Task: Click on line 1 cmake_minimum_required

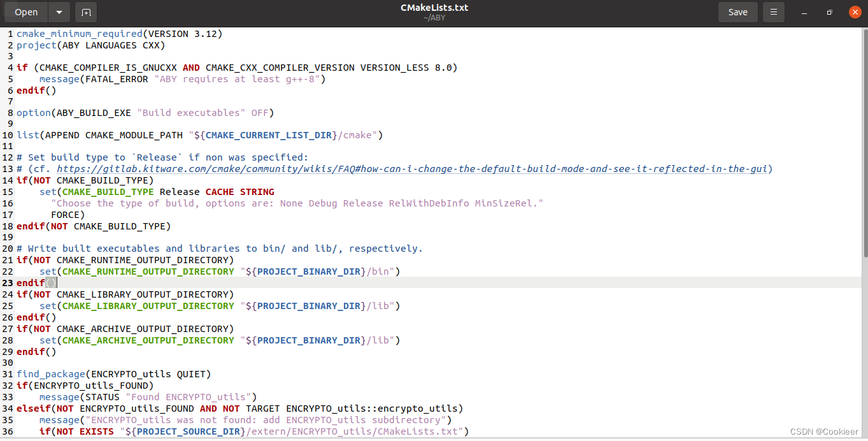Action: [120, 34]
